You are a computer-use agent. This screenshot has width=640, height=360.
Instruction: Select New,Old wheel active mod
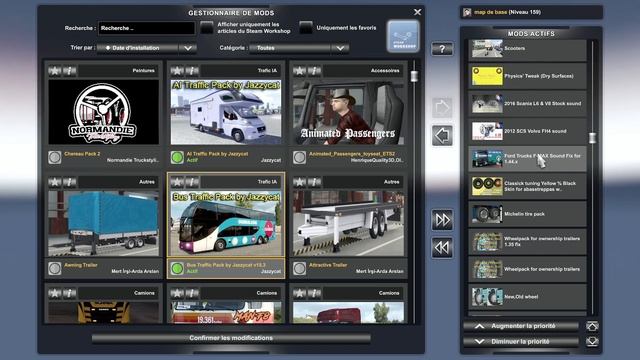(527, 297)
